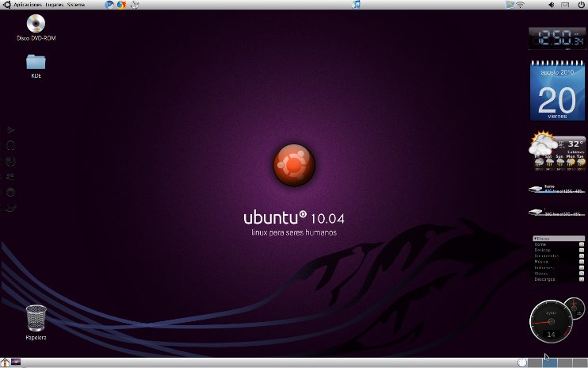Select the KDE folder on the desktop

36,66
